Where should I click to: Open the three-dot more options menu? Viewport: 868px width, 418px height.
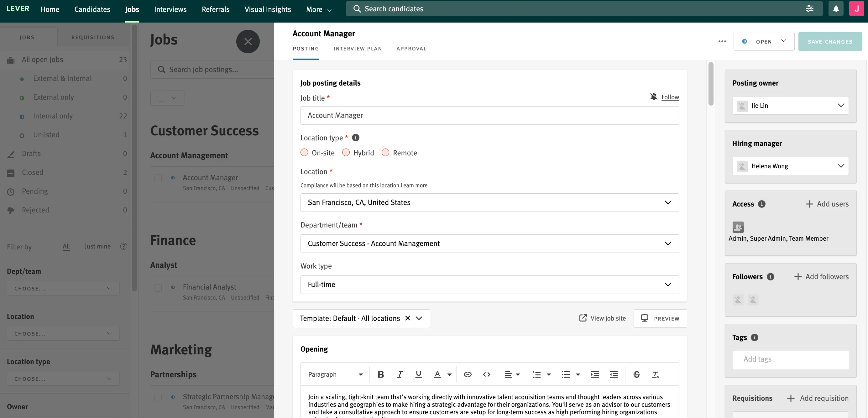[x=722, y=41]
